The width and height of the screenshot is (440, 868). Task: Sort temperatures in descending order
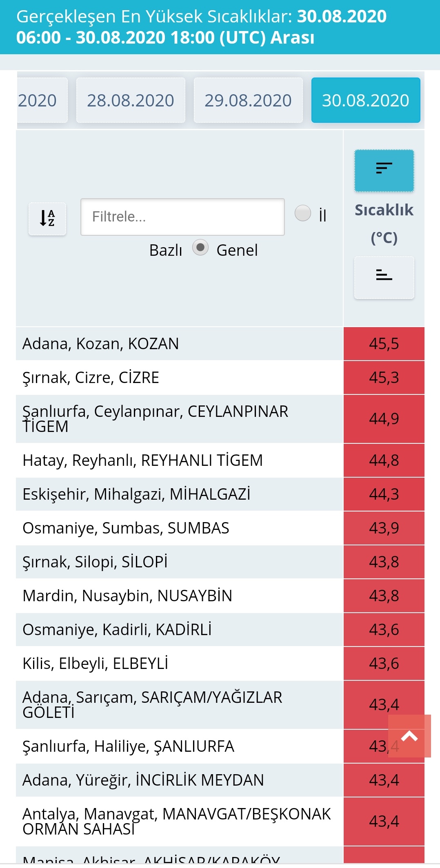click(384, 170)
